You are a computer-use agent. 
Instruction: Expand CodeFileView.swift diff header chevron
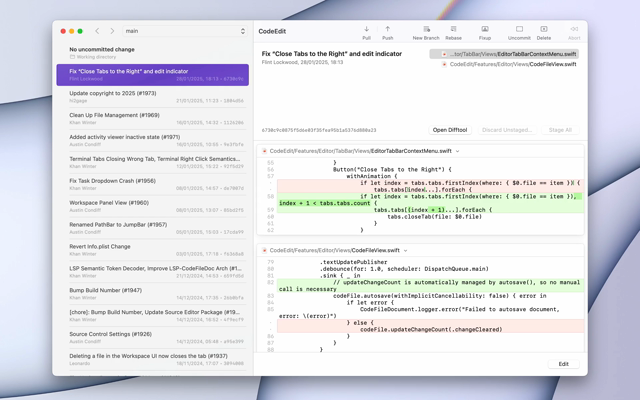(x=406, y=251)
